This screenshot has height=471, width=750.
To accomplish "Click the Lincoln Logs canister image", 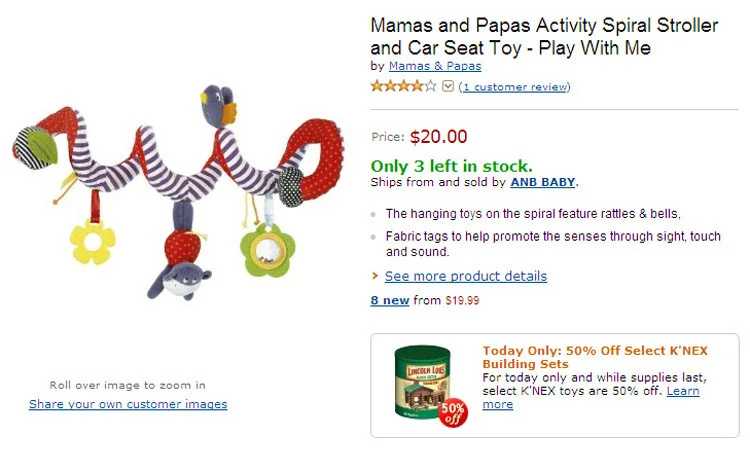I will click(423, 381).
